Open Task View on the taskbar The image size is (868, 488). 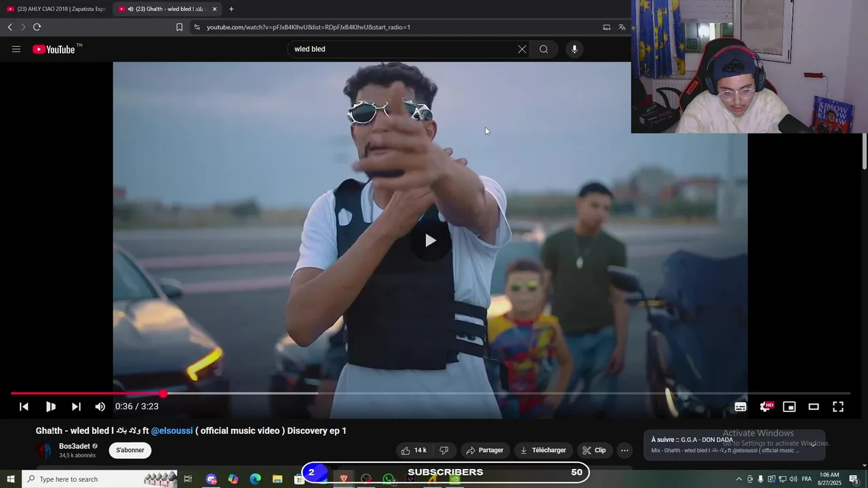[x=188, y=479]
